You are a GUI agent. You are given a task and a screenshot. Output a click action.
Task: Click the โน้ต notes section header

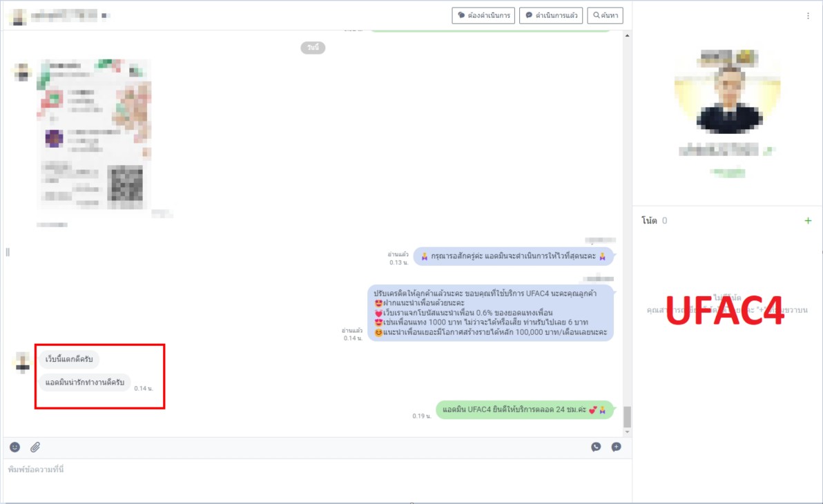pos(649,221)
